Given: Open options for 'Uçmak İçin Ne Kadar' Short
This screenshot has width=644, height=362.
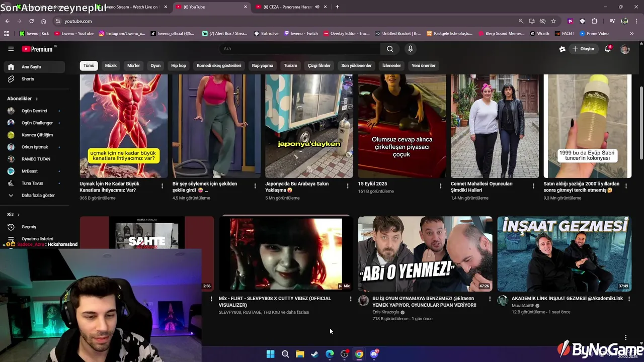Looking at the screenshot, I should (x=162, y=186).
